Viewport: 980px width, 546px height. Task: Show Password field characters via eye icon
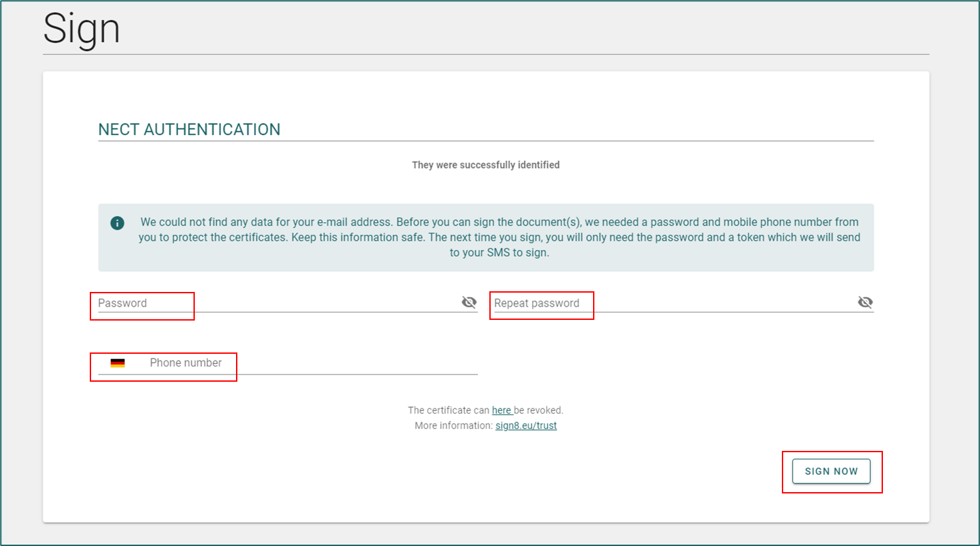click(469, 303)
